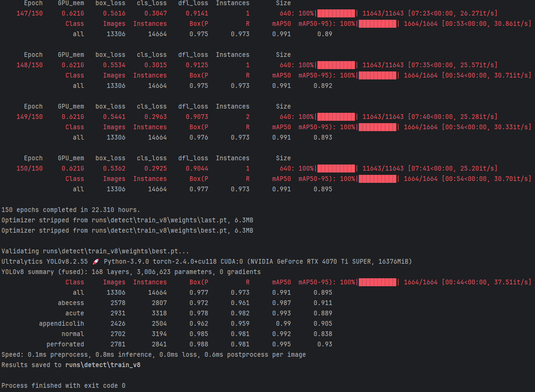Click the epoch 147/150 training progress bar
The height and width of the screenshot is (392, 535).
click(x=336, y=13)
